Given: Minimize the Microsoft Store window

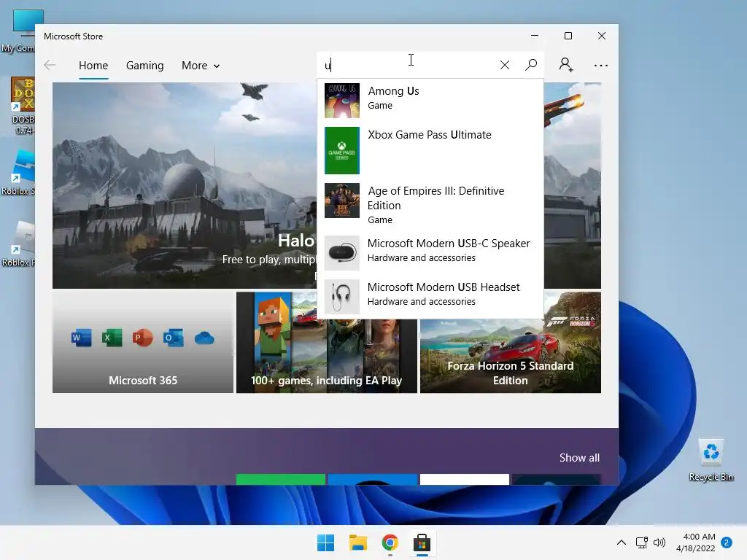Looking at the screenshot, I should (x=535, y=36).
